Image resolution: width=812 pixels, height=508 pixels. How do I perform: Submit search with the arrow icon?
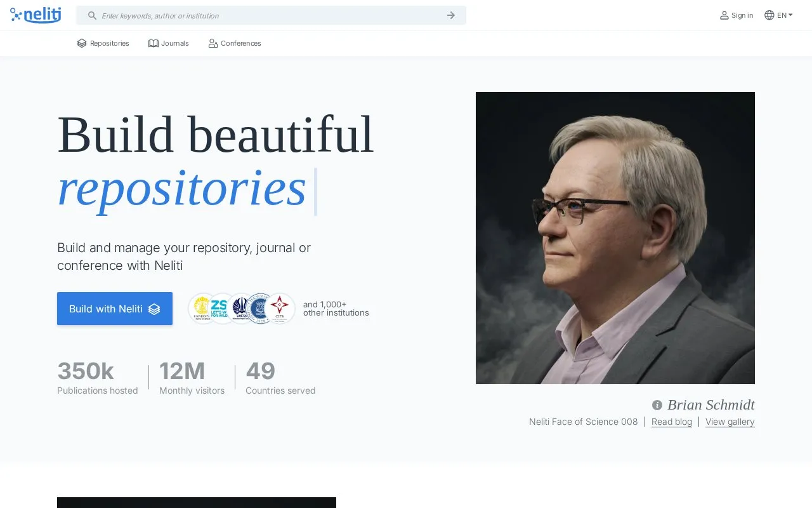pyautogui.click(x=450, y=15)
